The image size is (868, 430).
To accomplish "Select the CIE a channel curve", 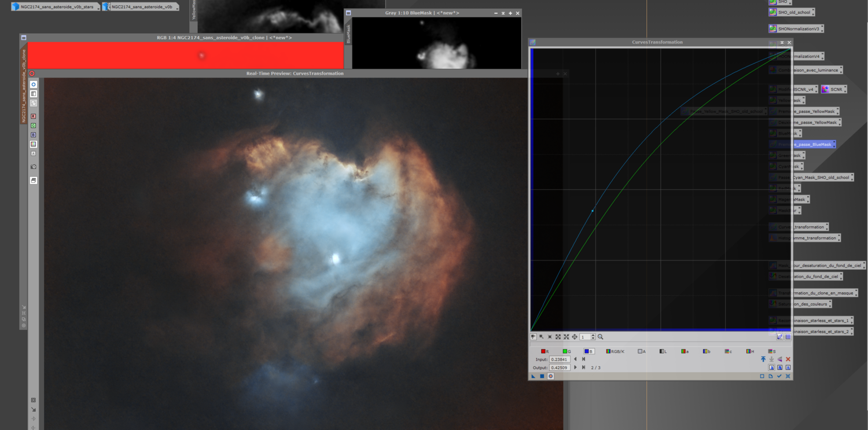I will (685, 351).
